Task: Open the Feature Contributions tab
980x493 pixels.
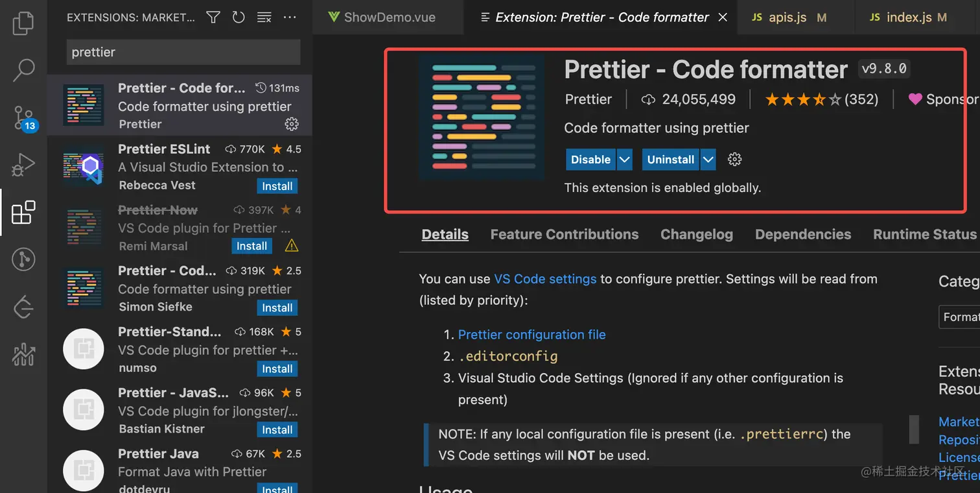Action: click(565, 235)
